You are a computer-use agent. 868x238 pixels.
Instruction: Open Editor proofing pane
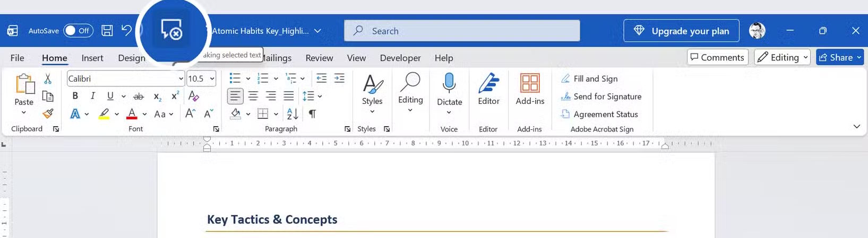488,89
